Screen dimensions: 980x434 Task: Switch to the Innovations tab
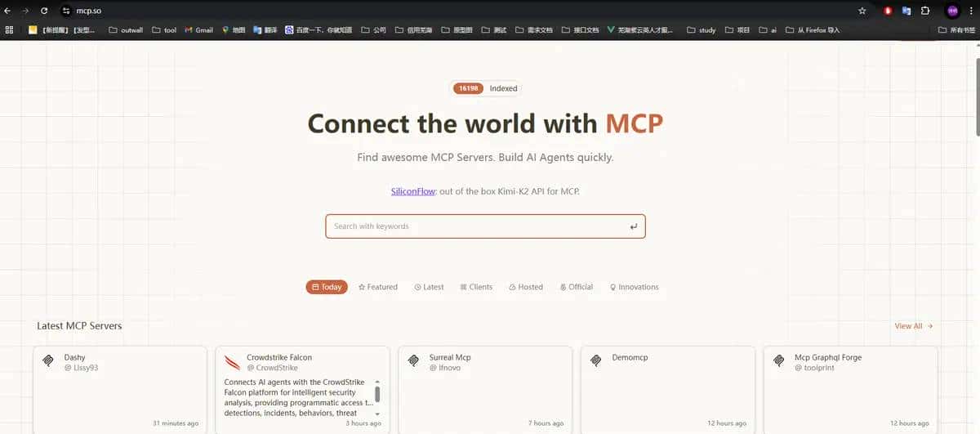click(634, 287)
